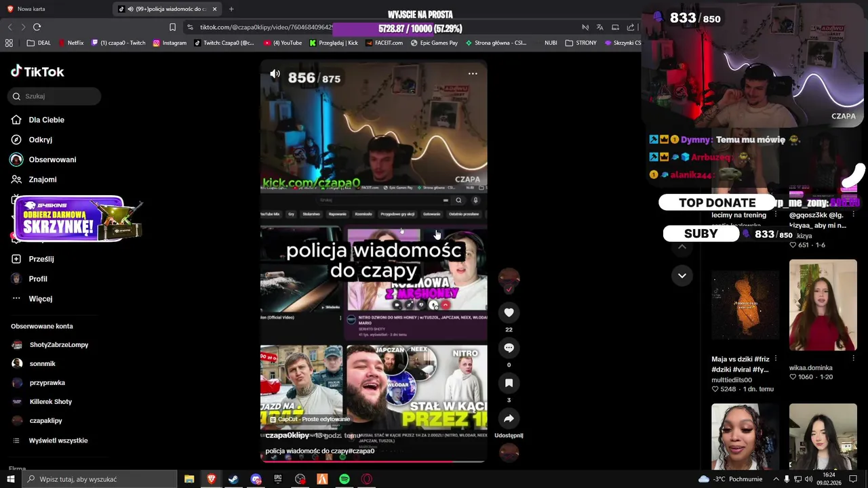Image resolution: width=868 pixels, height=488 pixels.
Task: Open the czapa0klipy author name under video
Action: tap(287, 435)
